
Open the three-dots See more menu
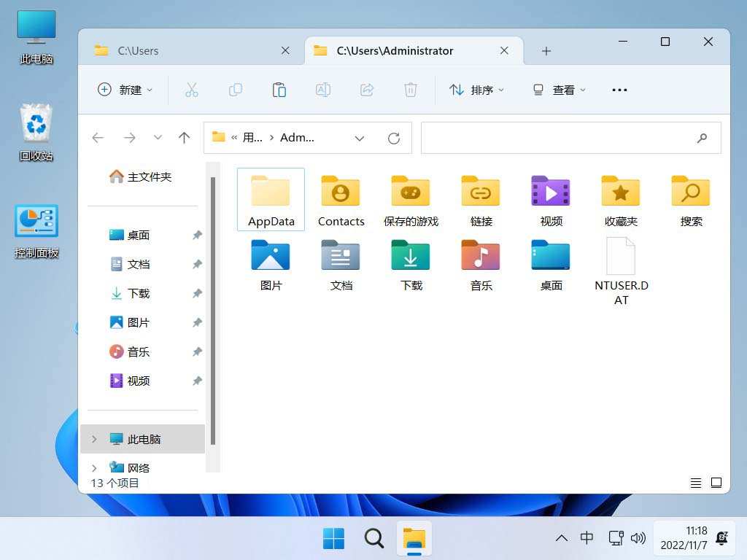(x=619, y=90)
